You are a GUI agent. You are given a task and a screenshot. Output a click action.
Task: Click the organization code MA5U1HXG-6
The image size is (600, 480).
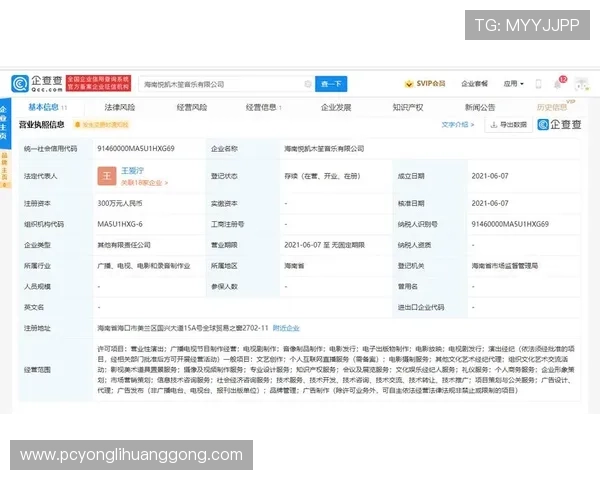coord(120,224)
